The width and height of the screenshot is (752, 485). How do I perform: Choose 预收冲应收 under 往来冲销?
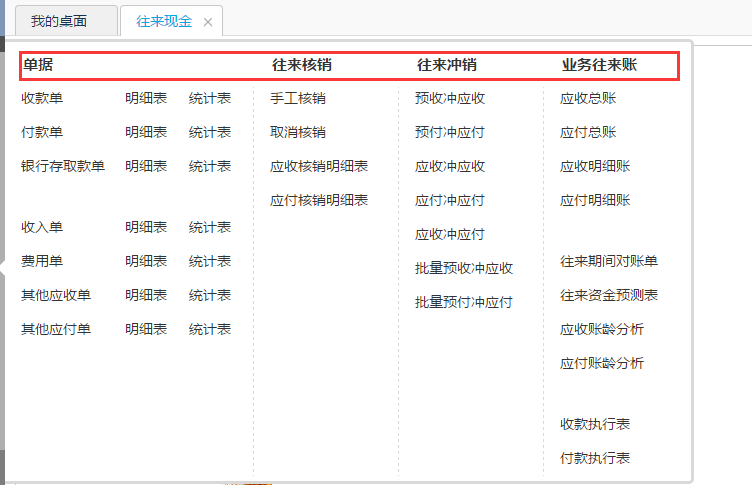click(450, 98)
